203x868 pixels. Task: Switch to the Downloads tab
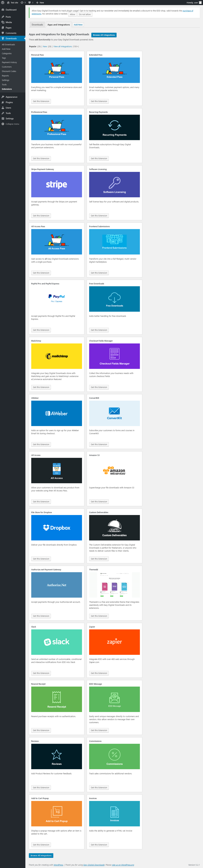pos(37,25)
